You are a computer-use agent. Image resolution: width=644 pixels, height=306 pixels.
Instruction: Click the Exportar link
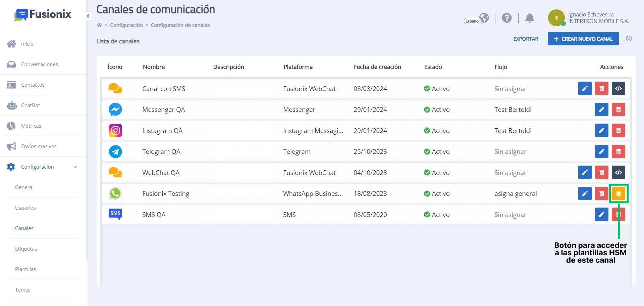point(526,39)
